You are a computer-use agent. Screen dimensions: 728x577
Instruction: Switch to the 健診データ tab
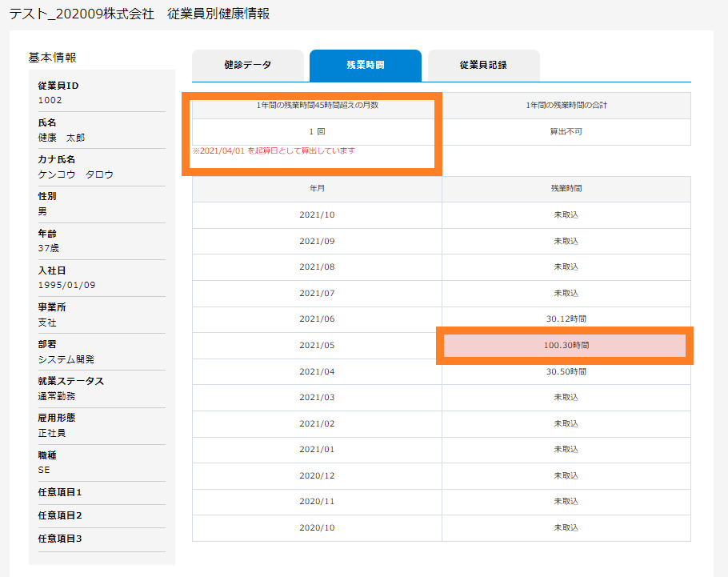(249, 66)
